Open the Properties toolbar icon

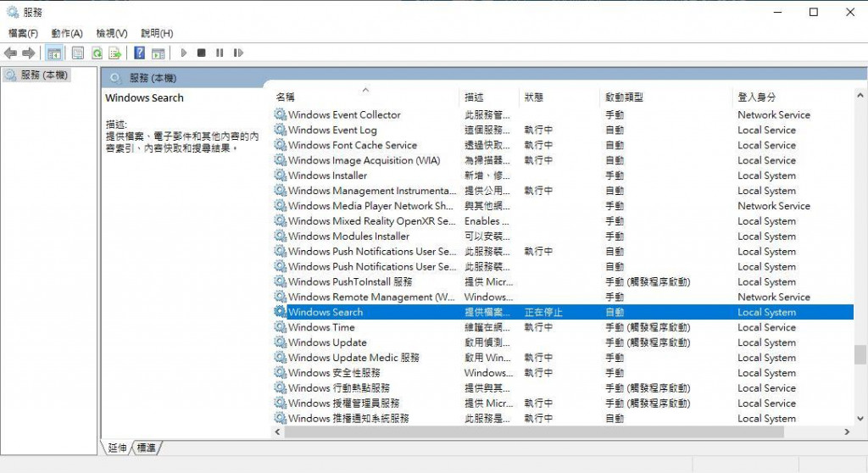click(78, 53)
